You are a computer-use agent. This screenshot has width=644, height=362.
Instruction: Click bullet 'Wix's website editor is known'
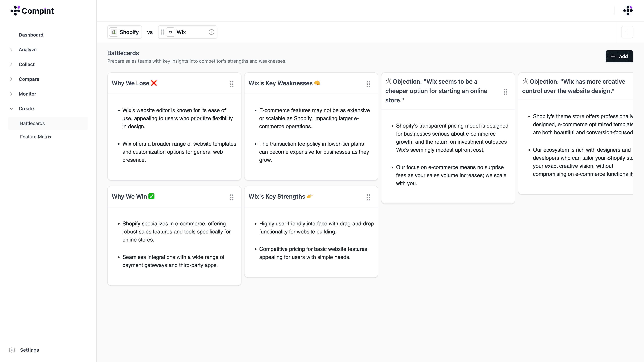tap(177, 118)
